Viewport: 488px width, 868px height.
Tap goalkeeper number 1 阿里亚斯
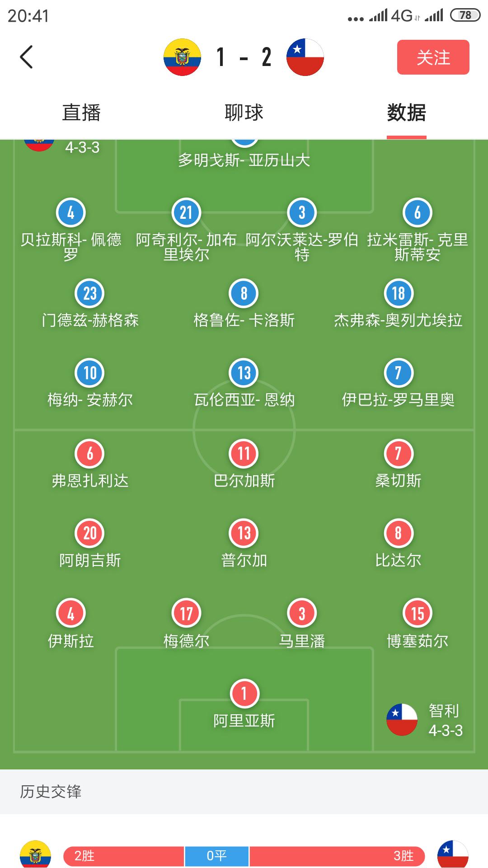coord(244,694)
